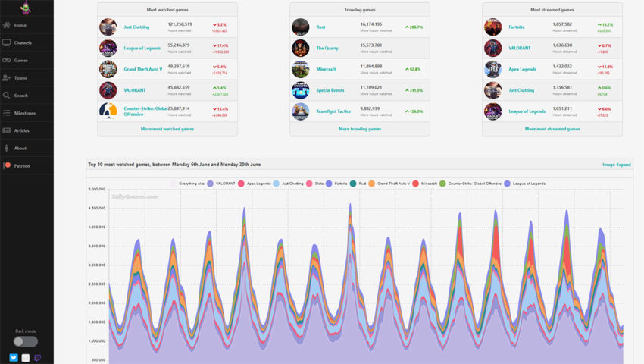Click the white square icon beside Twitter
Image resolution: width=644 pixels, height=364 pixels.
[26, 358]
